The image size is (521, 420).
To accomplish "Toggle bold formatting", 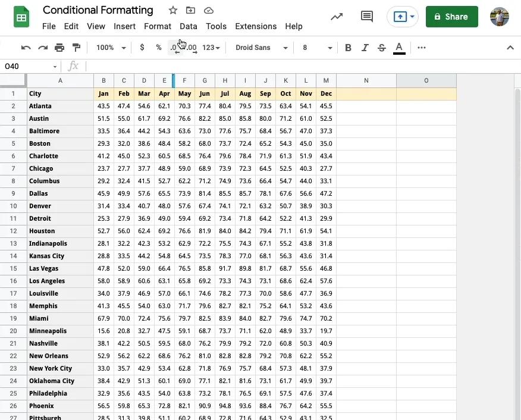I will pos(349,48).
